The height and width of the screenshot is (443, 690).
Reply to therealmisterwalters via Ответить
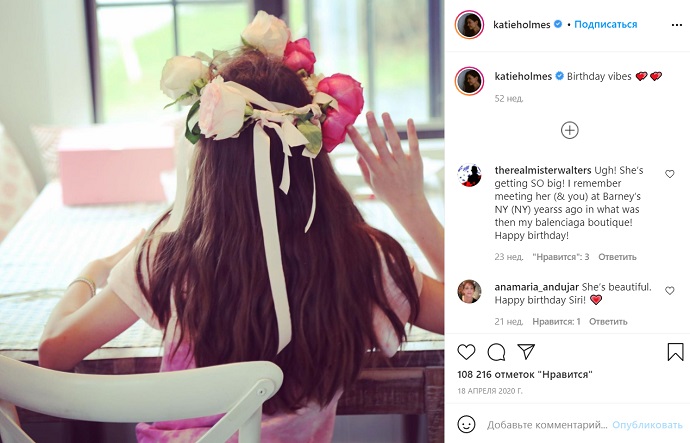tap(617, 257)
